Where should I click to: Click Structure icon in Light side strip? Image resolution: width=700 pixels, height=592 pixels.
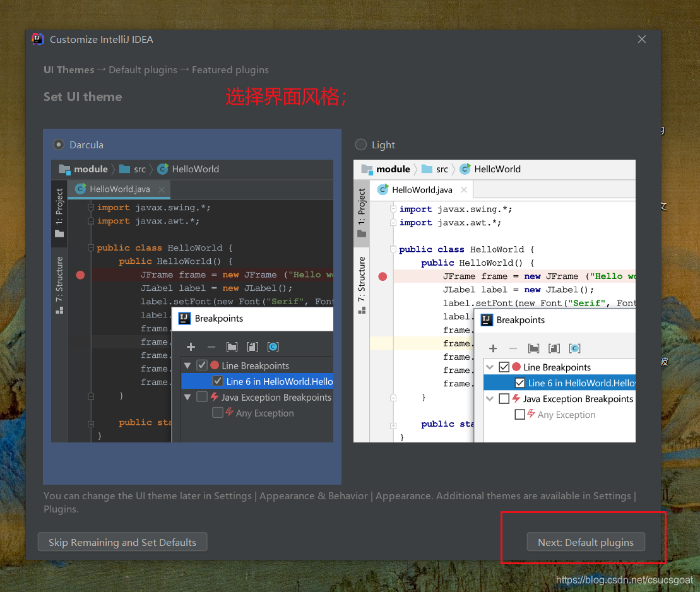pyautogui.click(x=362, y=311)
